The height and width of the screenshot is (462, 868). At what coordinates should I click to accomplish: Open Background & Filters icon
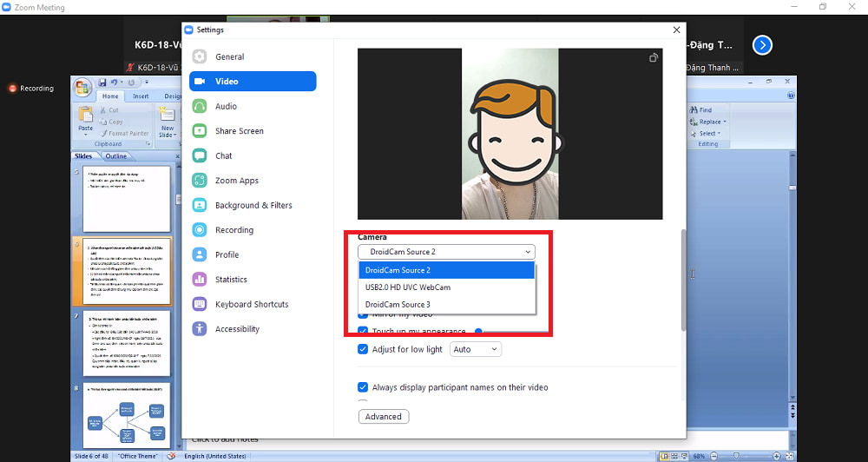click(x=200, y=205)
